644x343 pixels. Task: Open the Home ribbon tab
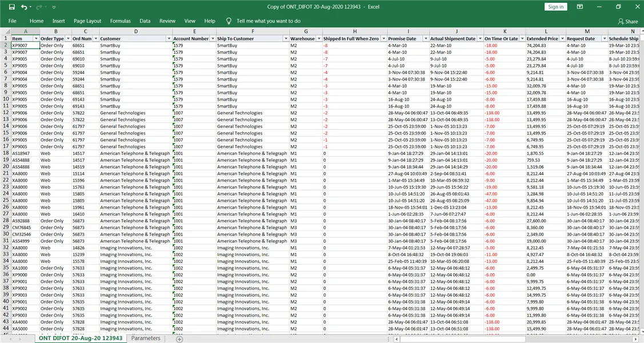(37, 21)
